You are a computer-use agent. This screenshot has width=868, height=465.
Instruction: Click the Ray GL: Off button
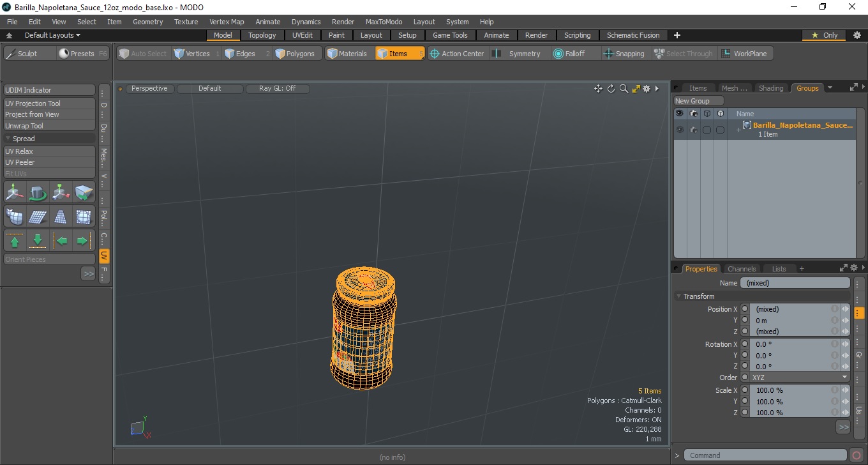pos(278,89)
